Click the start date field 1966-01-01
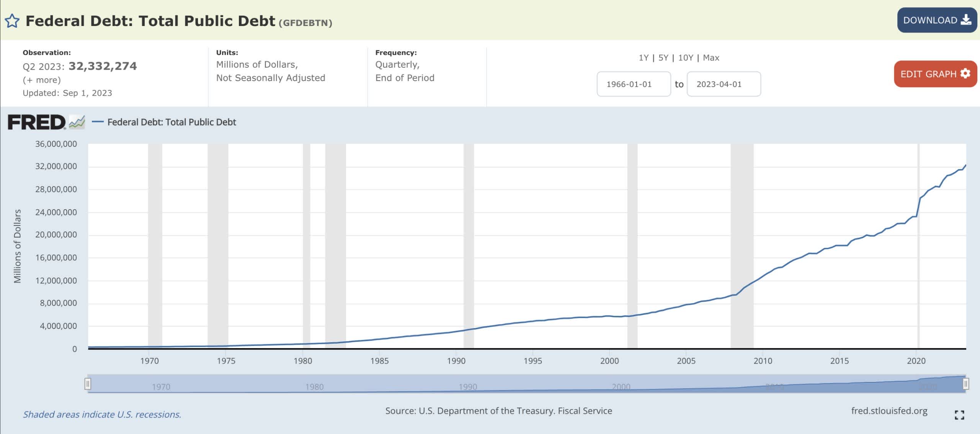Screen dimensions: 980x434 (x=633, y=84)
